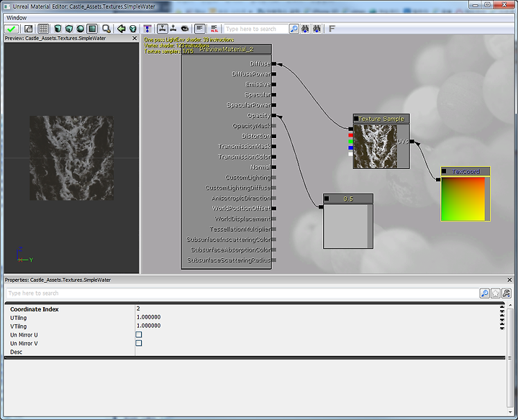Image resolution: width=518 pixels, height=420 pixels.
Task: Click the Diffuse input pin on the material node
Action: tap(274, 64)
